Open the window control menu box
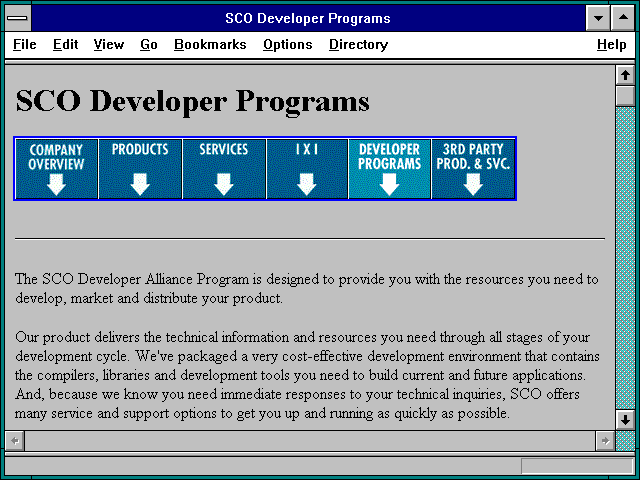The width and height of the screenshot is (640, 480). 18,18
